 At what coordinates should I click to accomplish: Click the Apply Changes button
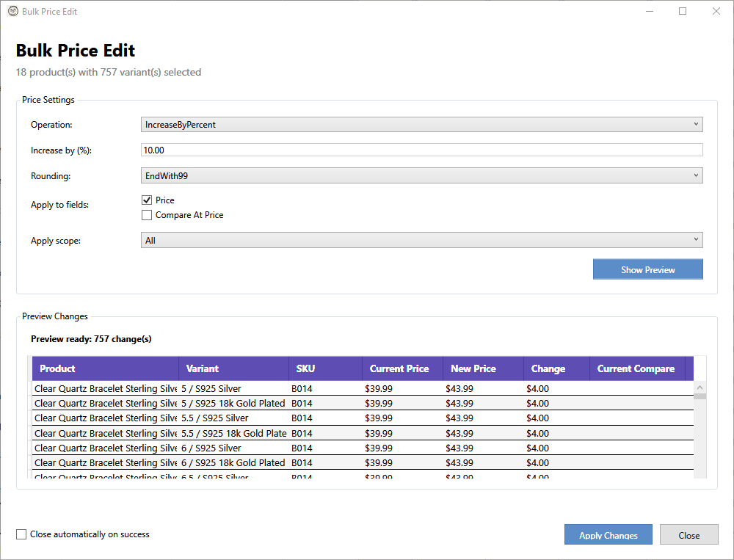pos(608,534)
